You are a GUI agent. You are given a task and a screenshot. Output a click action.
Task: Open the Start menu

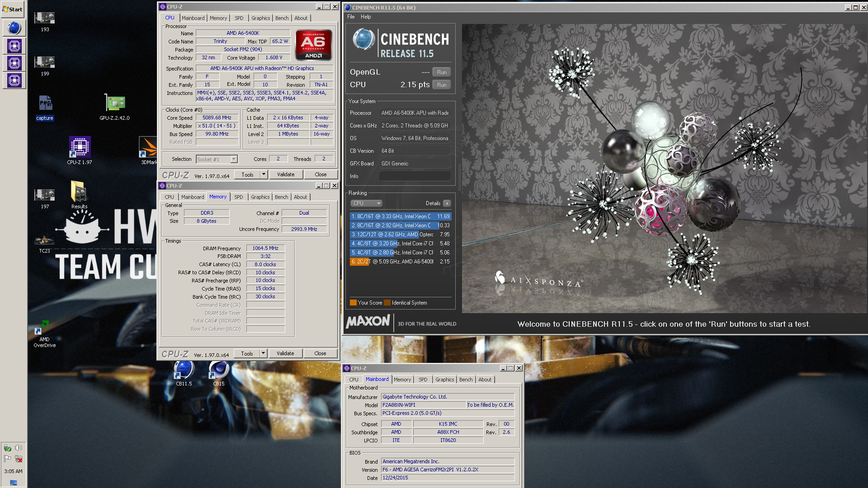pyautogui.click(x=13, y=9)
